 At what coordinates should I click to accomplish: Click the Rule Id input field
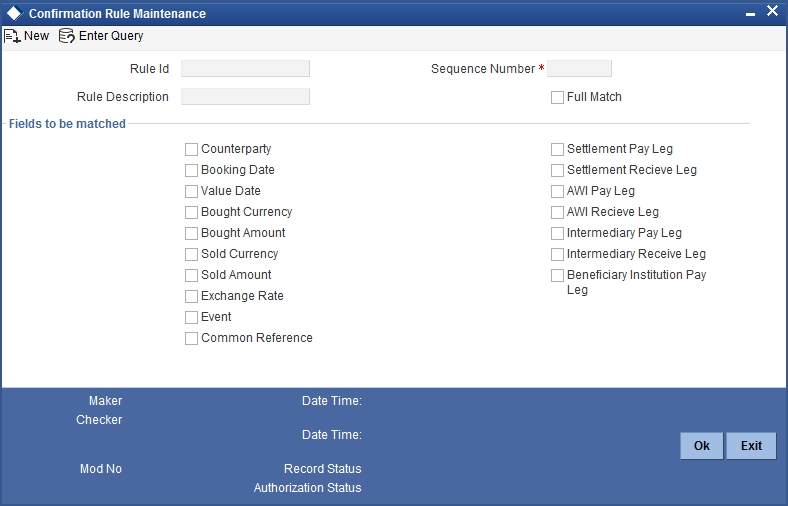tap(245, 69)
